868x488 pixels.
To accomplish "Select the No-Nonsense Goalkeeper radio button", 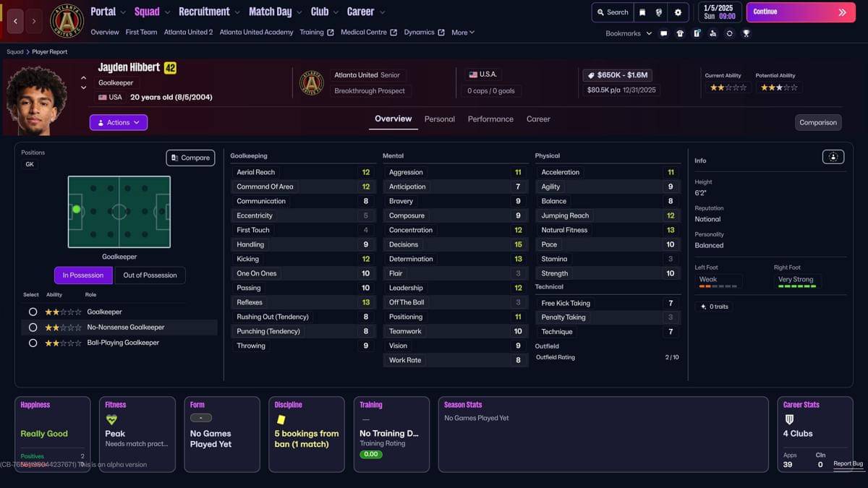I will (x=33, y=328).
